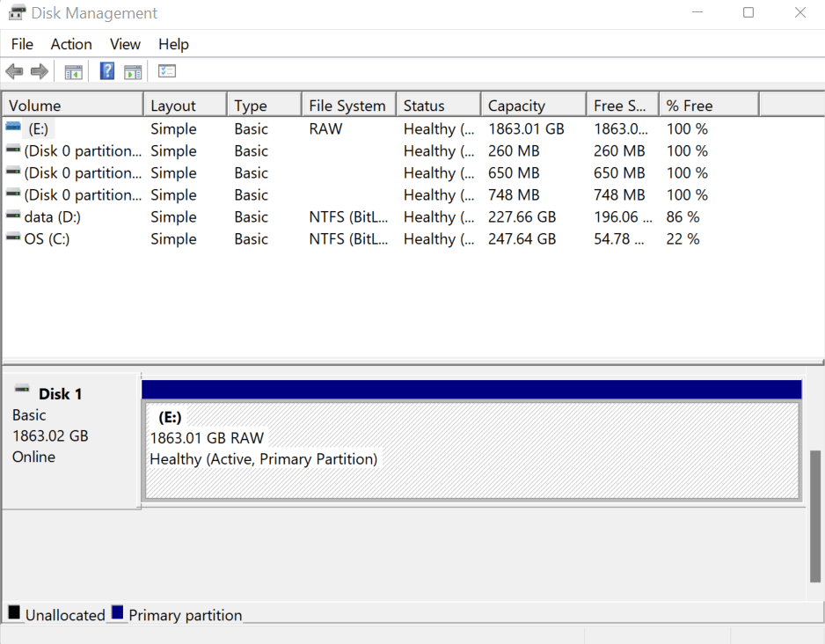Sort by the File System column header
The width and height of the screenshot is (825, 644).
coord(349,106)
